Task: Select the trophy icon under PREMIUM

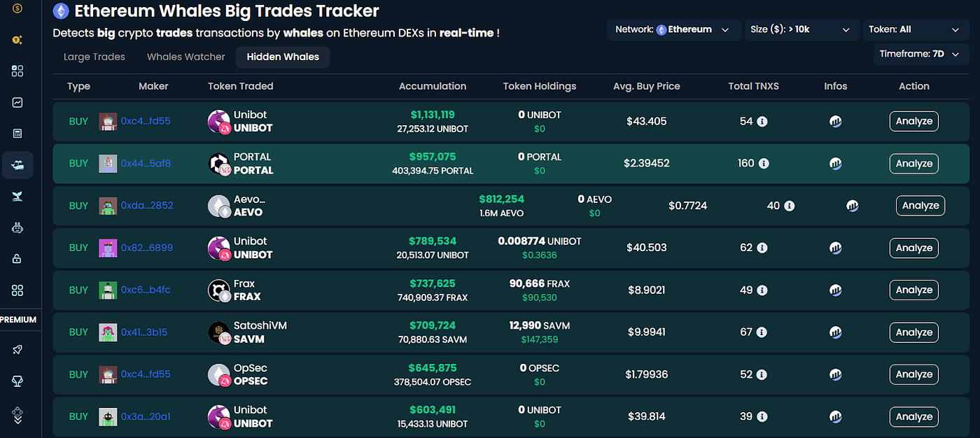Action: [x=17, y=381]
